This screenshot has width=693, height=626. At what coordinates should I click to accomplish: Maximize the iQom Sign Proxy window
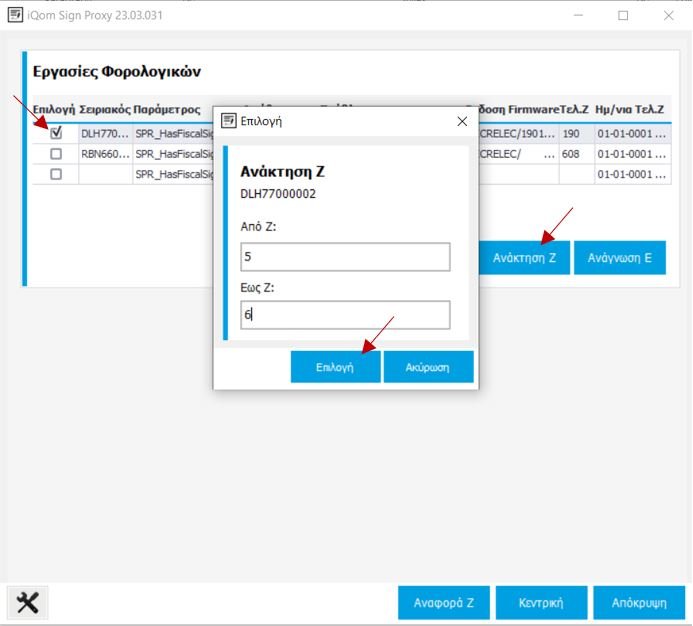tap(623, 16)
